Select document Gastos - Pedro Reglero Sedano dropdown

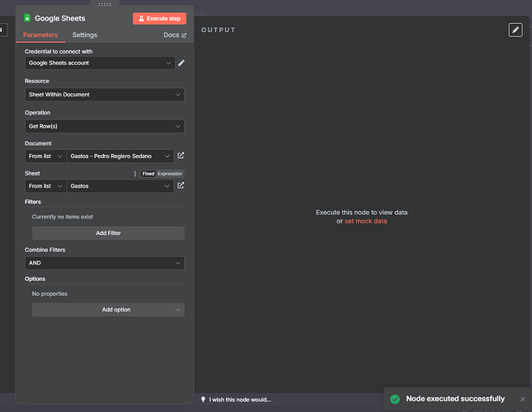coord(120,157)
